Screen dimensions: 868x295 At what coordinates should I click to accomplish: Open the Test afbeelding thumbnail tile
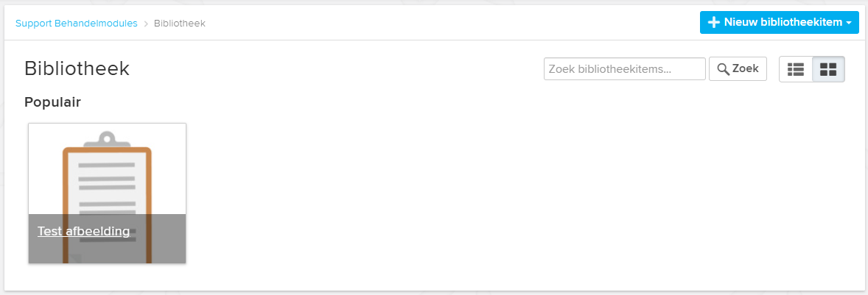pyautogui.click(x=107, y=193)
